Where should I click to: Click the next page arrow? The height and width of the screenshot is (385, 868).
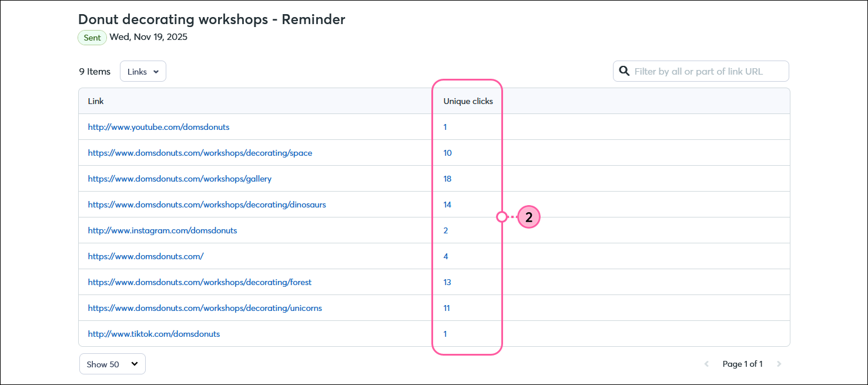tap(779, 364)
